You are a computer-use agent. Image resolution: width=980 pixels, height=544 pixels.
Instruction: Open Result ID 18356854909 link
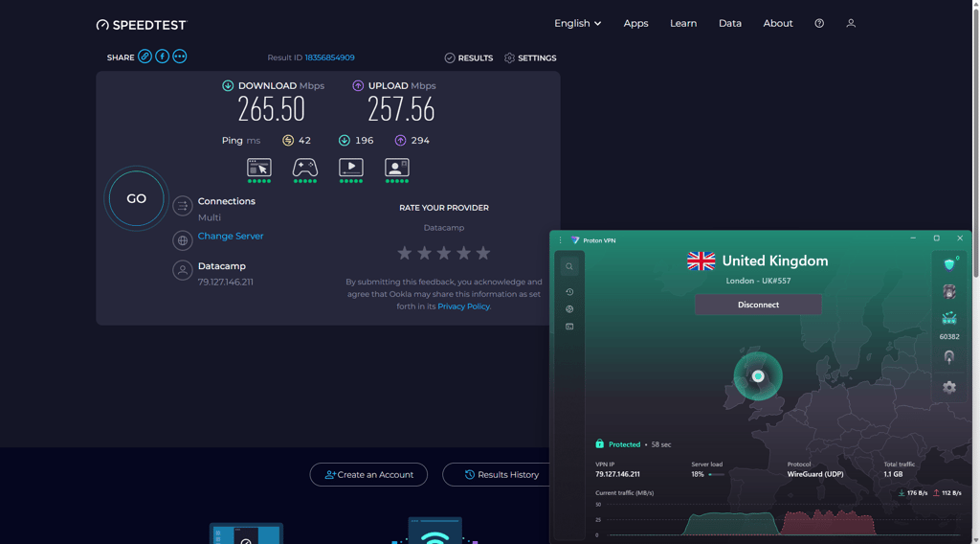329,57
